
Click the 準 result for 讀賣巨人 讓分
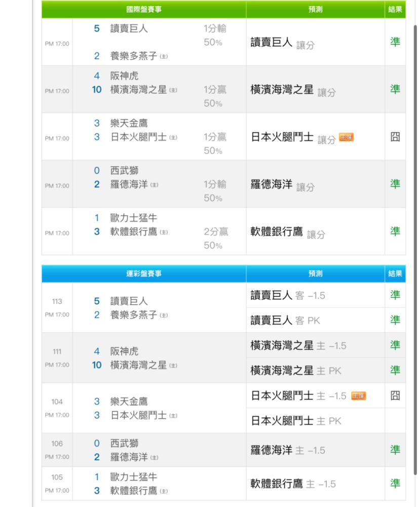[x=395, y=42]
